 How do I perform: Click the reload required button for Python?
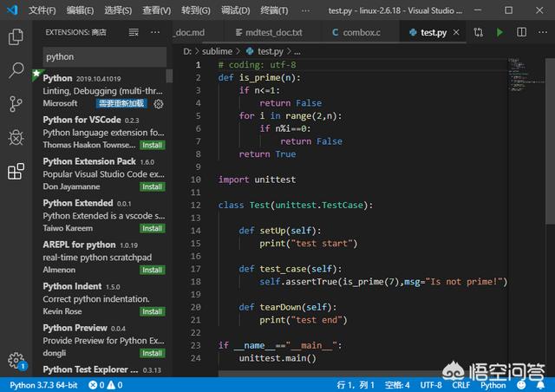[121, 103]
